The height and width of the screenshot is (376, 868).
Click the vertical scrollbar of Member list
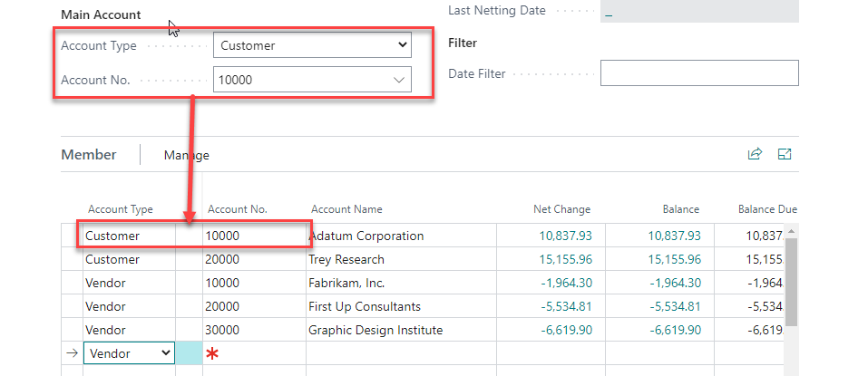click(x=791, y=281)
